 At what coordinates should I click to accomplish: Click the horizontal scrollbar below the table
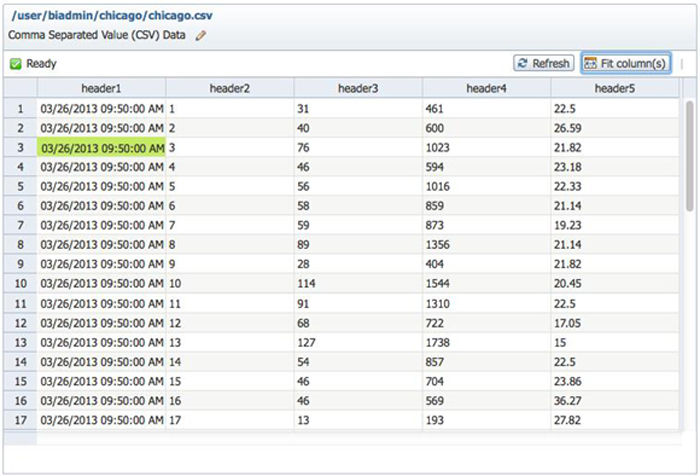point(350,439)
